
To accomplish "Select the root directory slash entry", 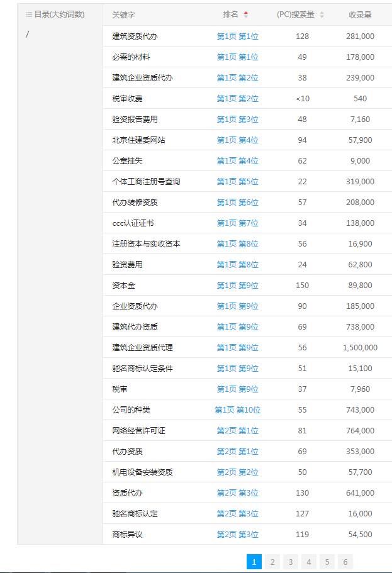I will (x=27, y=35).
